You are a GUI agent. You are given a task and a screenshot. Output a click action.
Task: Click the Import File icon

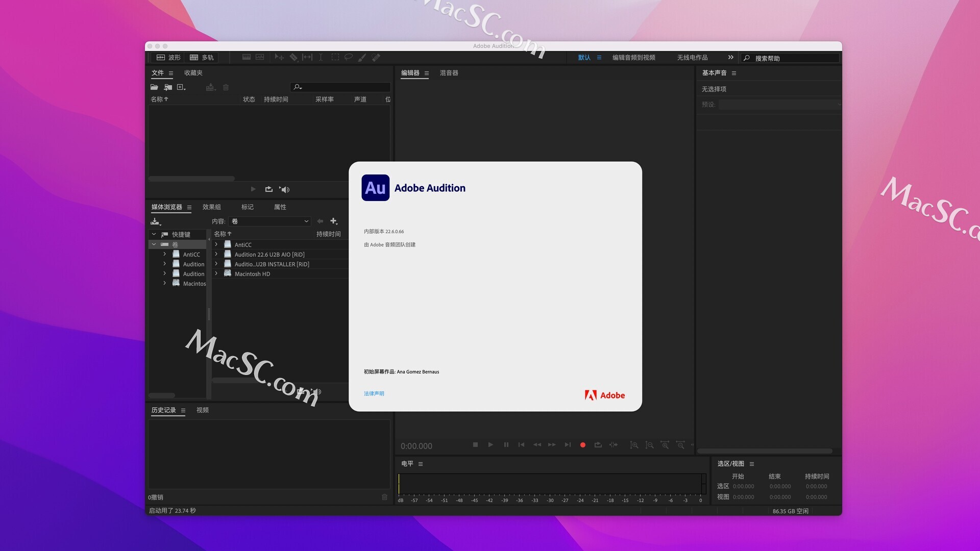[168, 87]
